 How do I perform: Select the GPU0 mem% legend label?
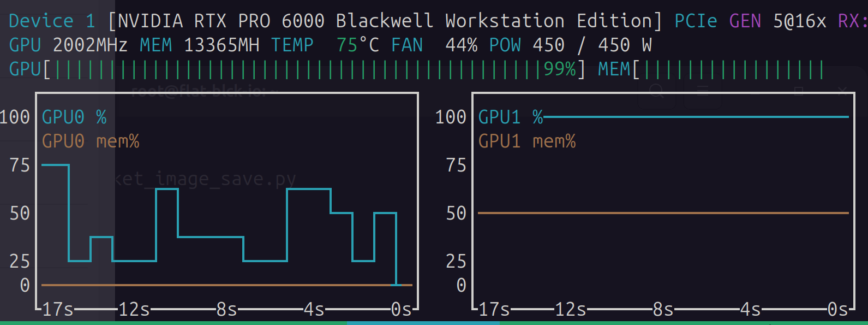click(91, 141)
